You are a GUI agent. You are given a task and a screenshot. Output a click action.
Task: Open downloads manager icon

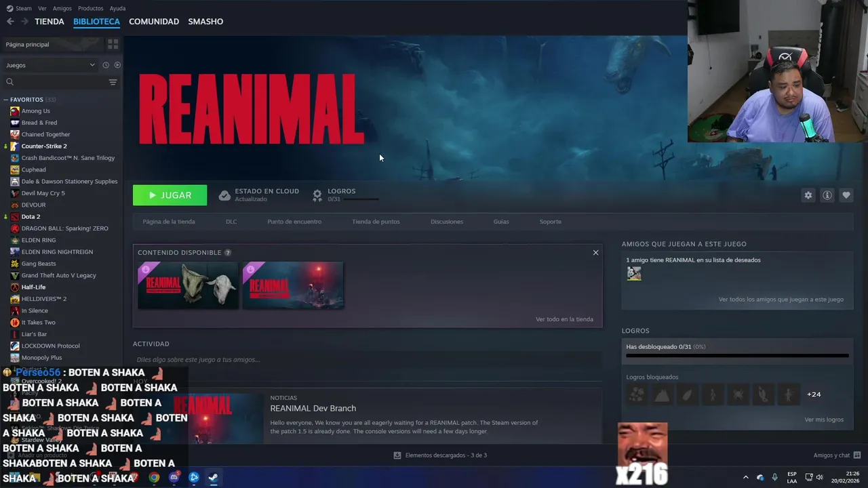pyautogui.click(x=397, y=455)
